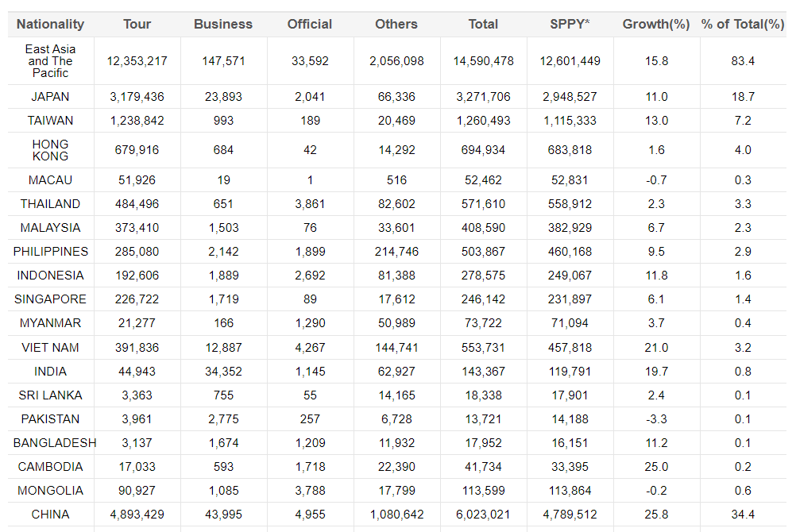Click the Nationality column header
Image resolution: width=796 pixels, height=532 pixels.
pos(50,25)
